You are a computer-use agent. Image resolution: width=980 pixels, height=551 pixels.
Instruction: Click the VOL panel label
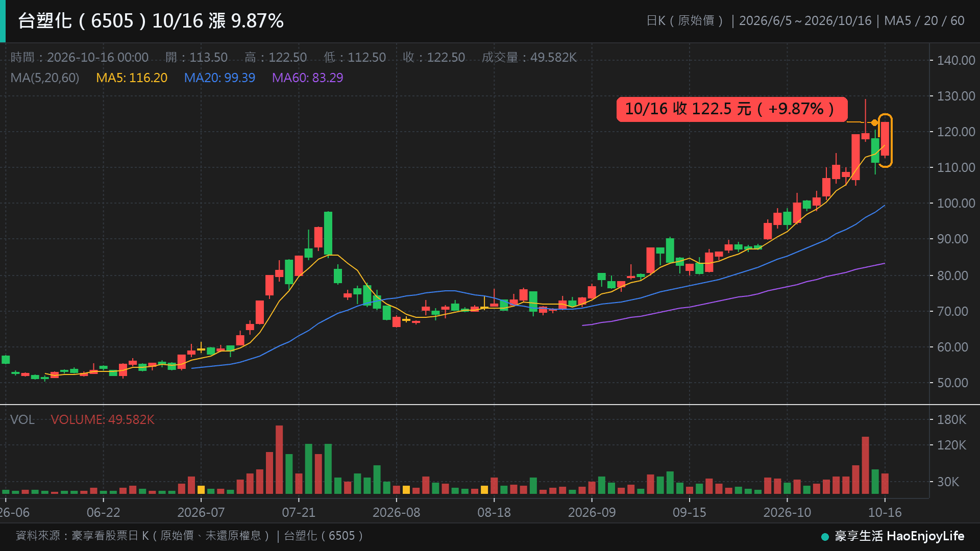pyautogui.click(x=22, y=419)
